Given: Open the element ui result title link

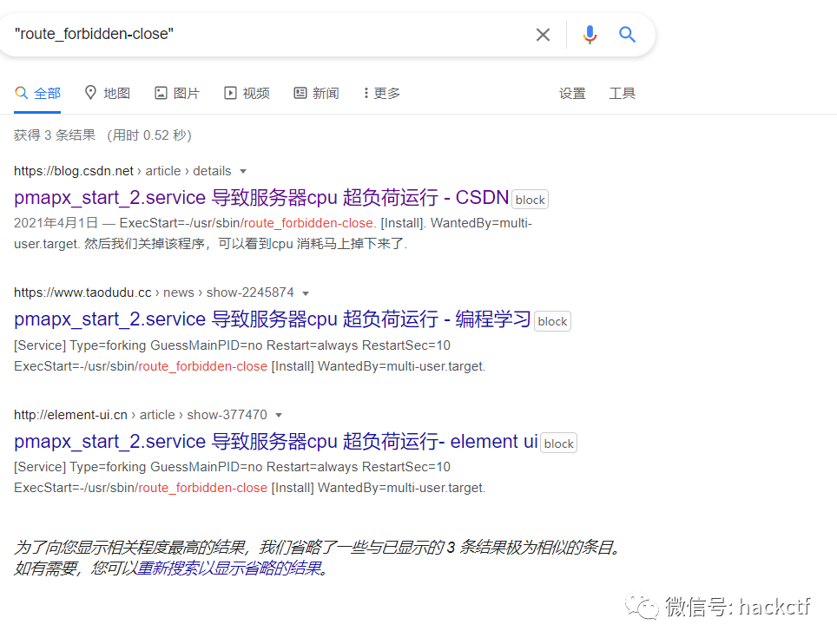Looking at the screenshot, I should tap(275, 442).
